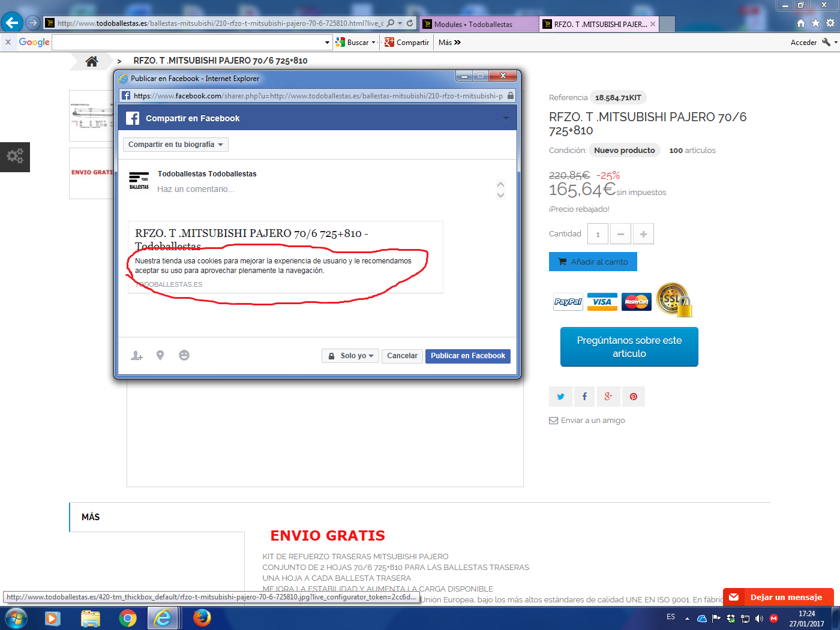Open the Windows Start menu

tap(15, 618)
